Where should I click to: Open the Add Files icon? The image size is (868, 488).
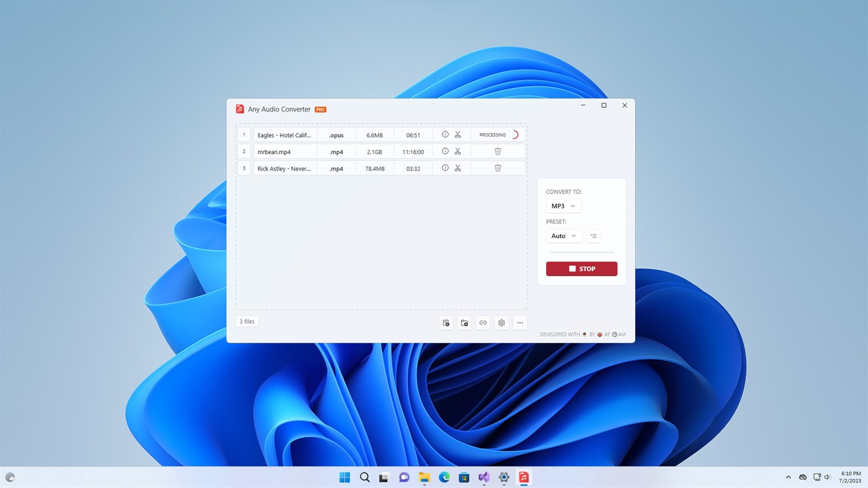pyautogui.click(x=445, y=322)
